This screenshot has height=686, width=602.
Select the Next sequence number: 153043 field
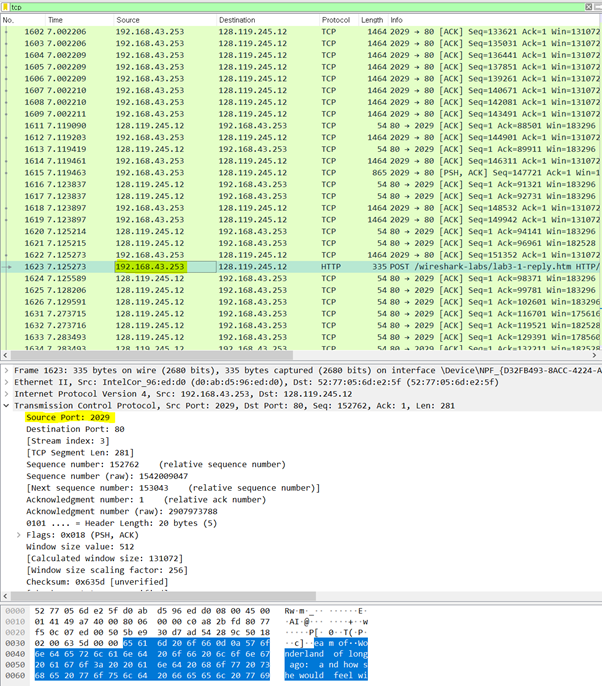[173, 488]
